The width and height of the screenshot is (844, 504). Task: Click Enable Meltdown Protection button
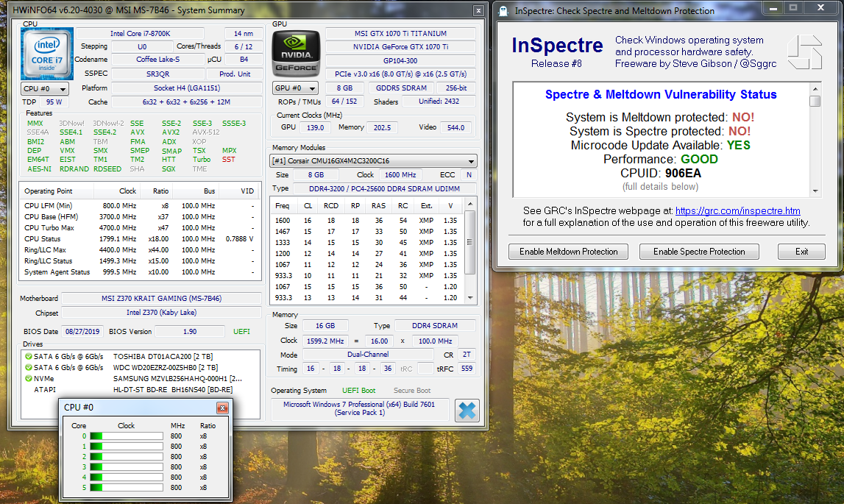point(568,252)
